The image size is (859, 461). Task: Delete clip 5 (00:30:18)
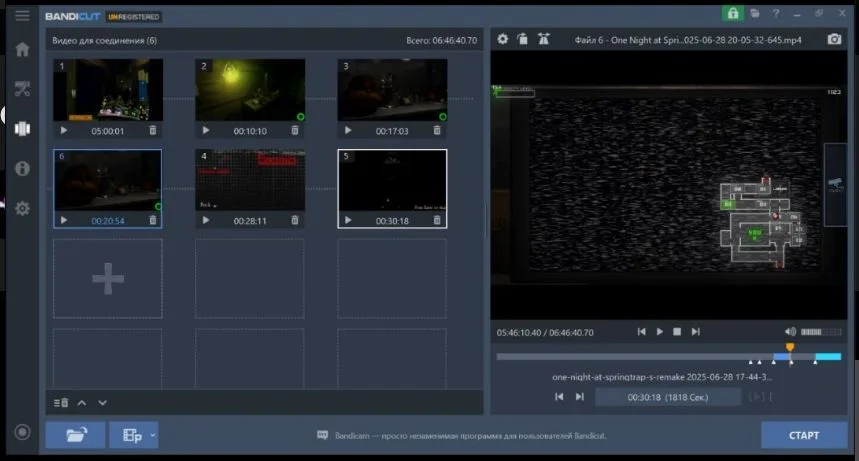pyautogui.click(x=437, y=220)
